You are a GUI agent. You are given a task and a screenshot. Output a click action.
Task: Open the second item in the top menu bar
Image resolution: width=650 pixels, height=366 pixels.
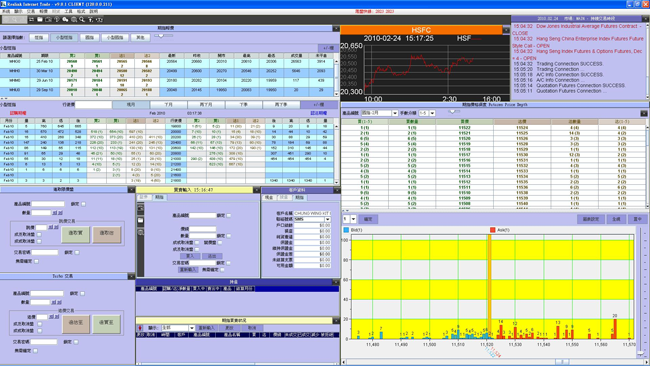coord(19,12)
